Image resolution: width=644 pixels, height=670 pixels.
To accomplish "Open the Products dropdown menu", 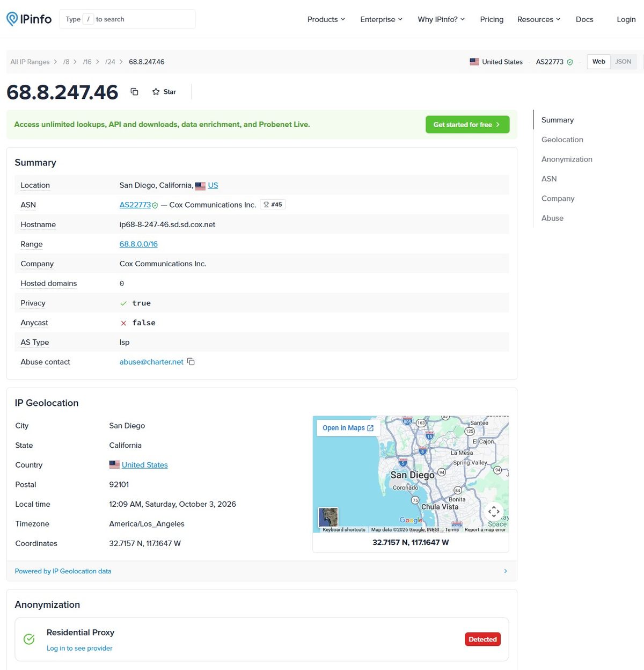I will (326, 19).
